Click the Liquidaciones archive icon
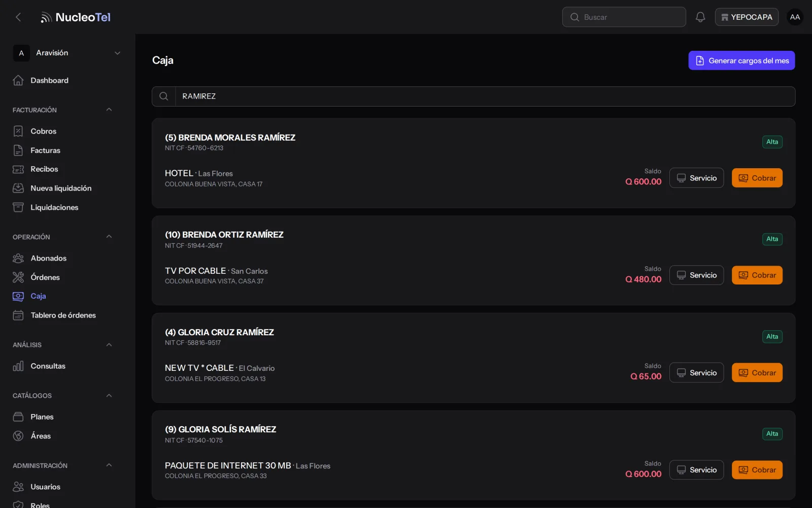This screenshot has width=812, height=508. pos(18,207)
